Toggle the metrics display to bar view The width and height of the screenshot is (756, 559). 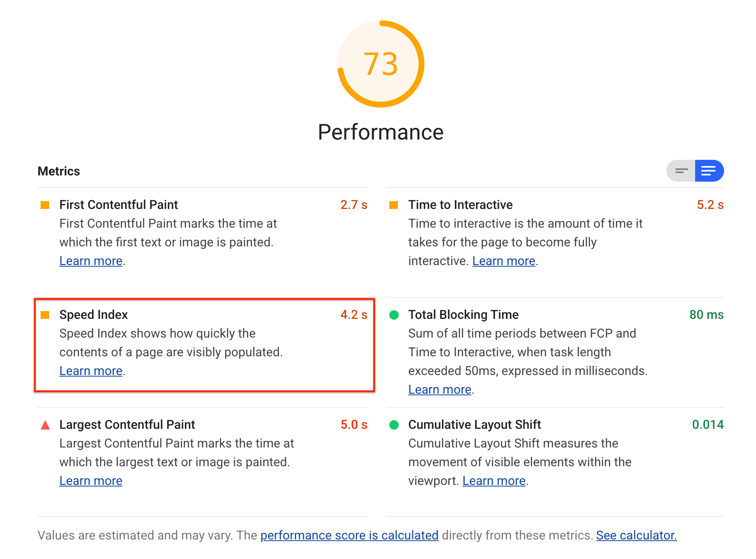point(681,172)
